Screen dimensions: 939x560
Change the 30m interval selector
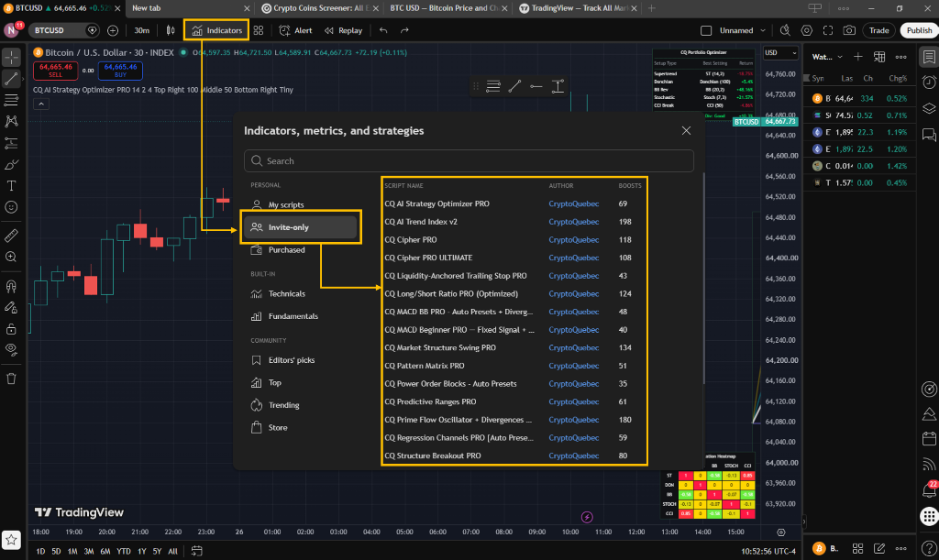click(142, 30)
